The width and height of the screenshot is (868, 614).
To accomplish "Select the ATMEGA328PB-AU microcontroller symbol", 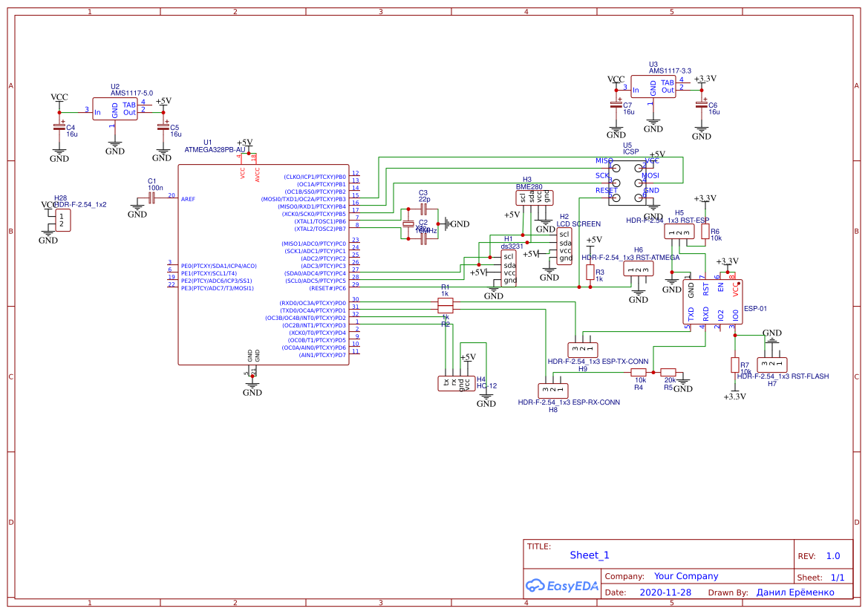I will [263, 264].
